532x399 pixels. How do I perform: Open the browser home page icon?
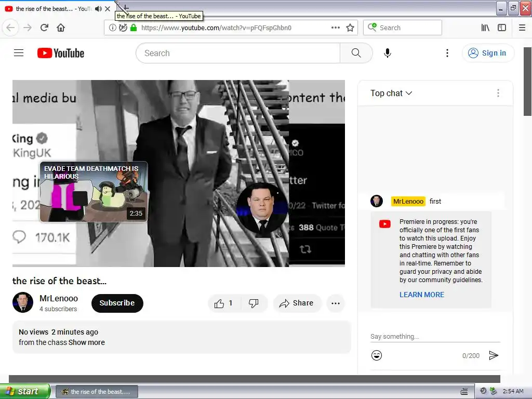(61, 28)
